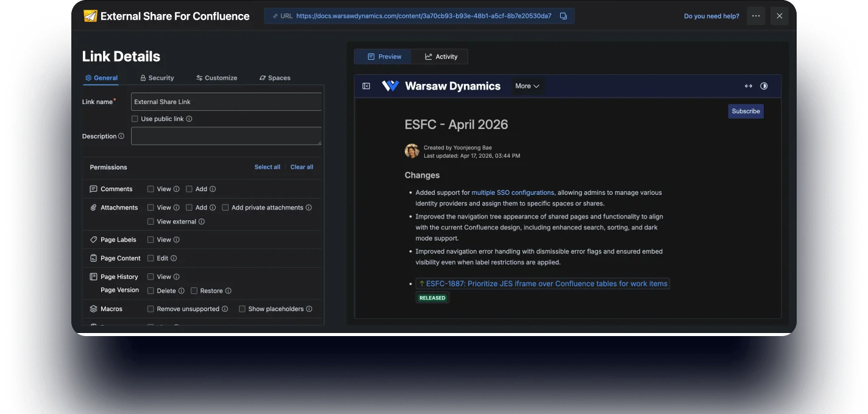Open the multiple SSO configurations link
The image size is (868, 414).
(x=513, y=192)
